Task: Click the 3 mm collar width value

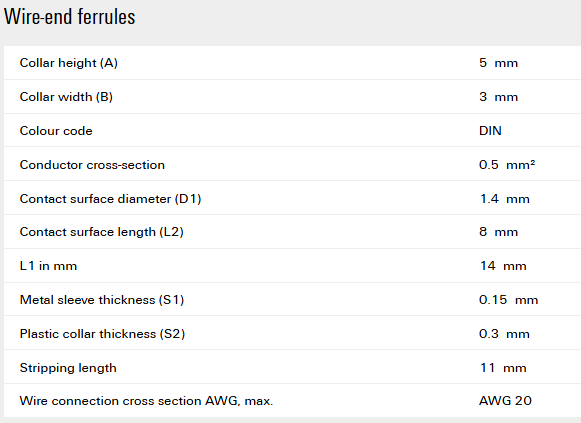Action: [x=498, y=97]
